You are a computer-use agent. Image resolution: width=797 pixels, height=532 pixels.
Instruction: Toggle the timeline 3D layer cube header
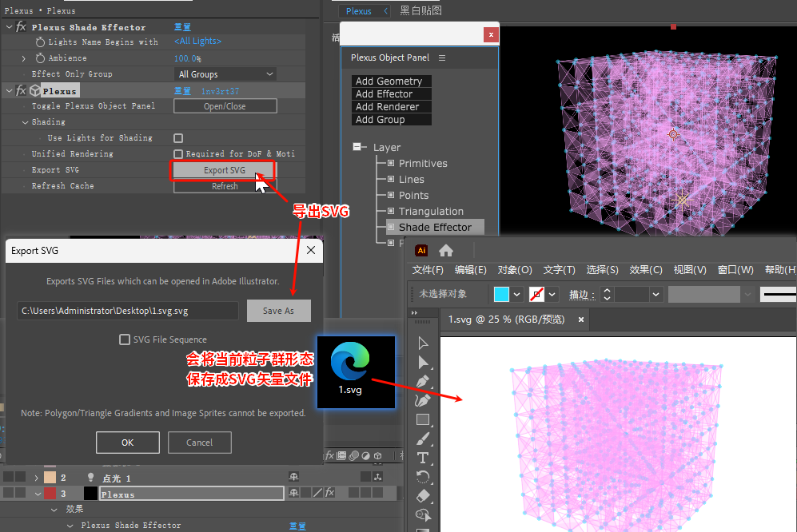pyautogui.click(x=377, y=456)
